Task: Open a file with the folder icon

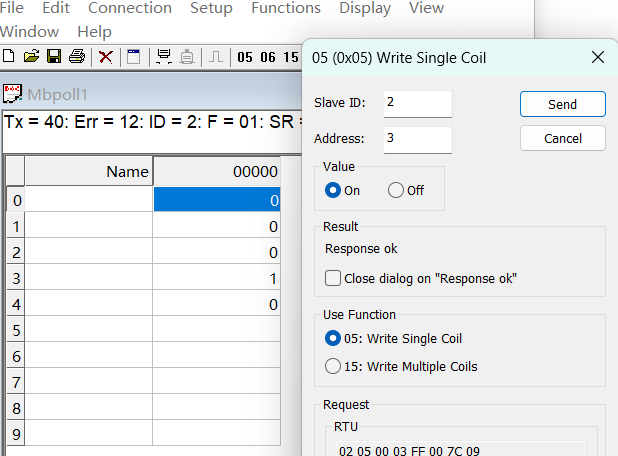Action: (31, 57)
